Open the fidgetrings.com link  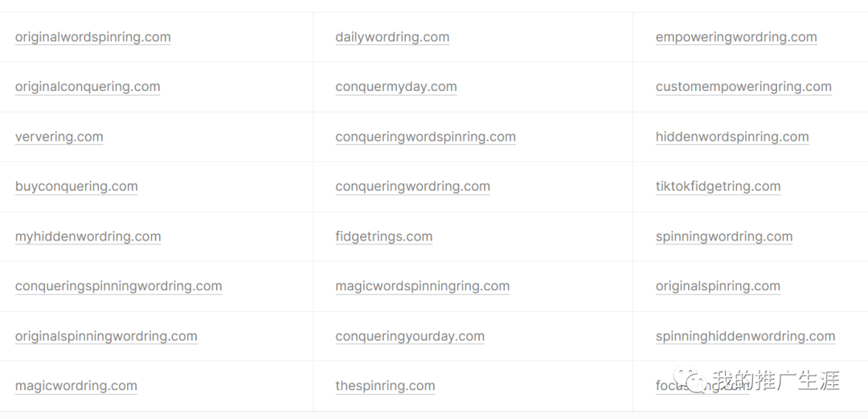[x=383, y=236]
